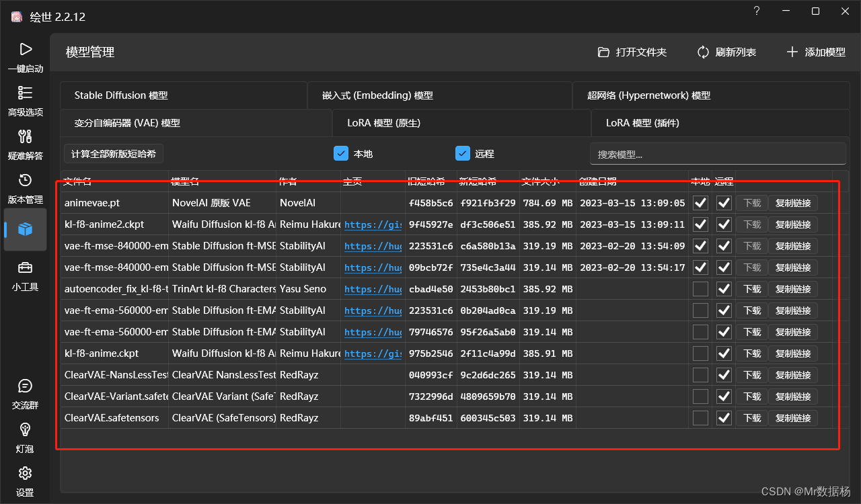
Task: Toggle remote checkbox for animevae.pt row
Action: click(x=724, y=203)
